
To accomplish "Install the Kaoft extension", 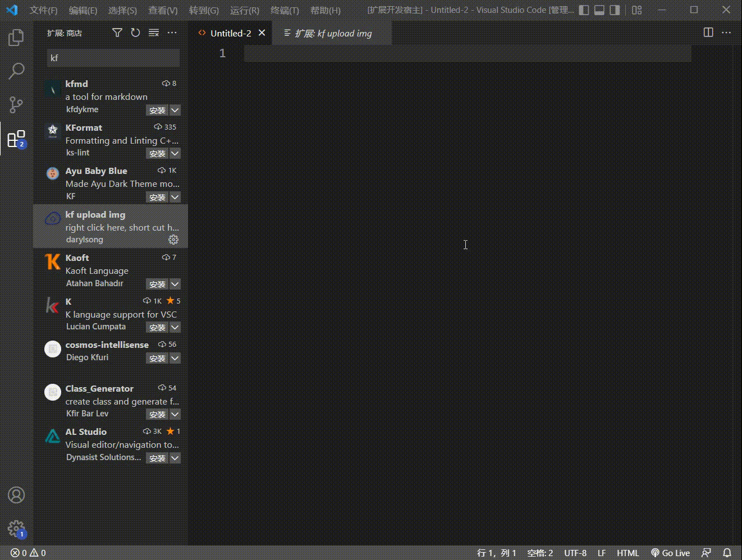I will [157, 284].
